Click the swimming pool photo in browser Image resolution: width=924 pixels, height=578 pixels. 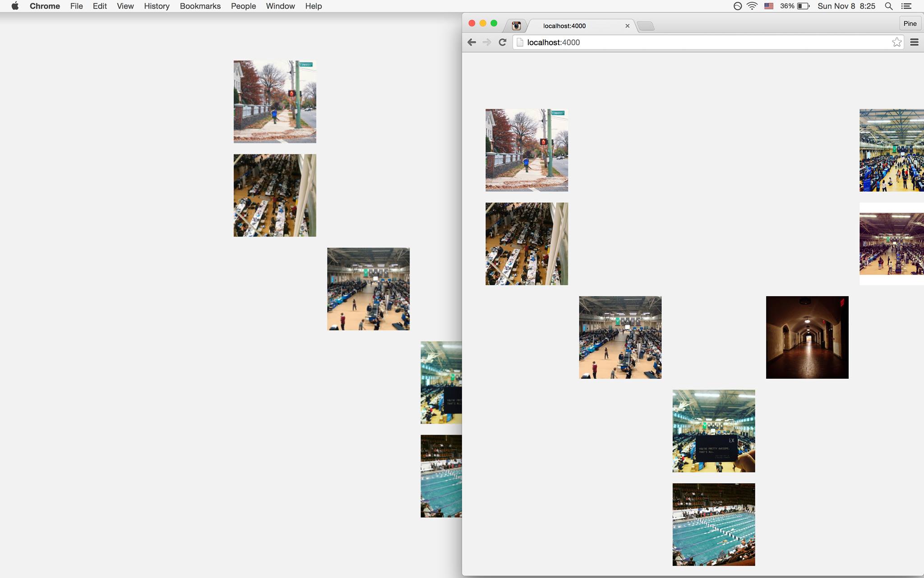[713, 524]
